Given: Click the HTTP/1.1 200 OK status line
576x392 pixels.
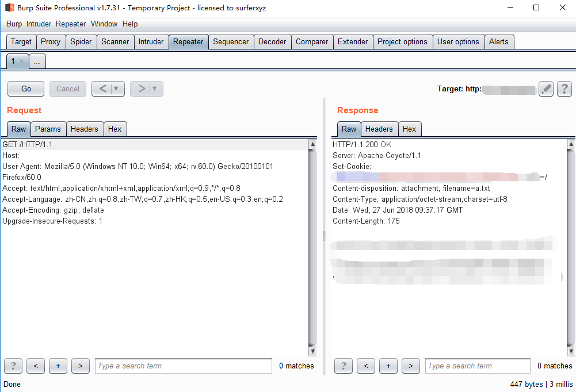Looking at the screenshot, I should pyautogui.click(x=362, y=145).
